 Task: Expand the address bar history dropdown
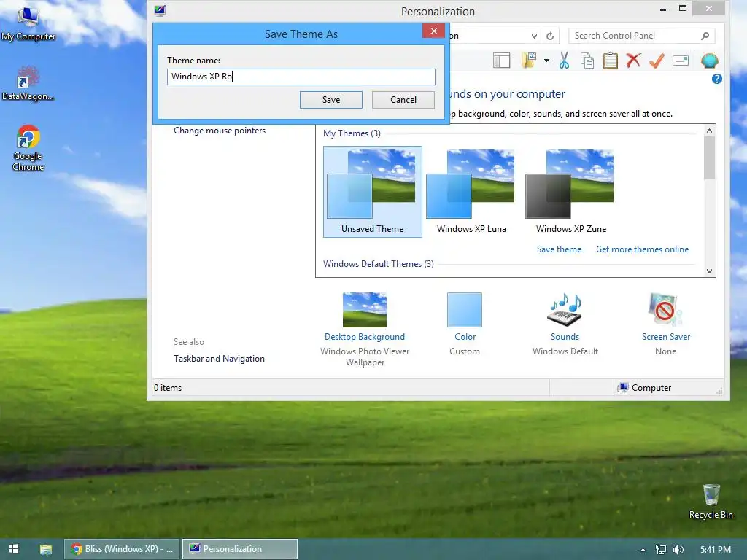click(534, 36)
